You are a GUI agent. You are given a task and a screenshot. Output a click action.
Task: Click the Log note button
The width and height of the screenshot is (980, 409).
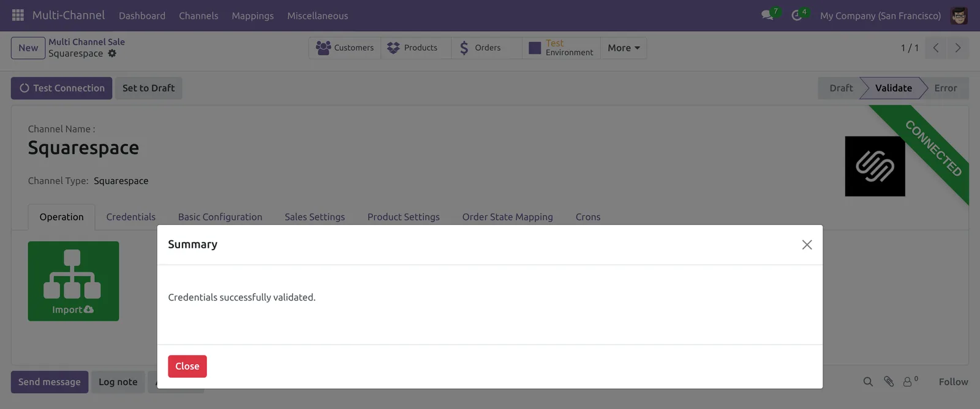(x=118, y=382)
